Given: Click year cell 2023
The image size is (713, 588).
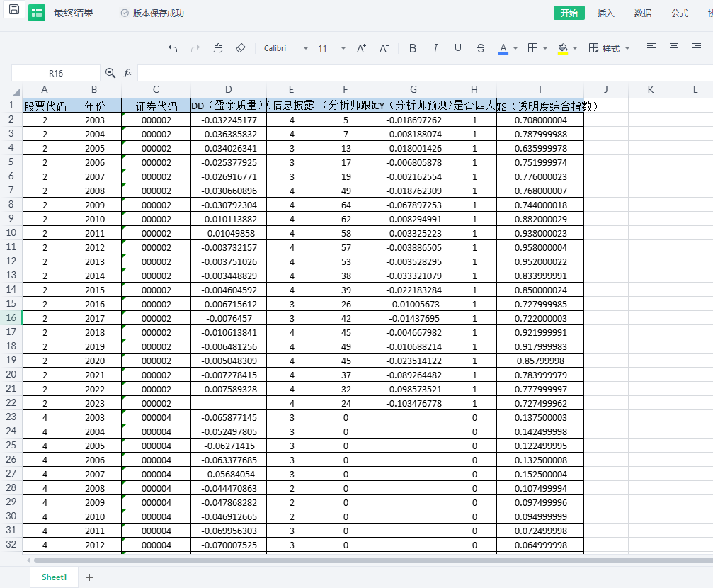Looking at the screenshot, I should pos(94,403).
